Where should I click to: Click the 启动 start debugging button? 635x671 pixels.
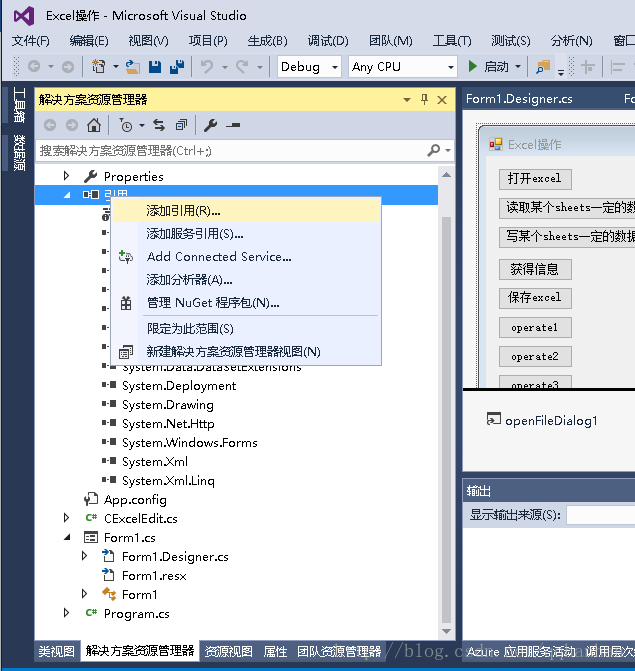(488, 67)
